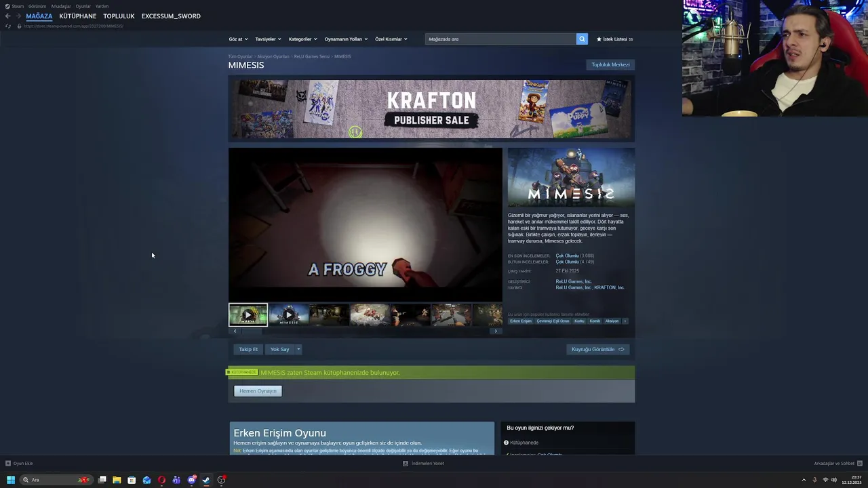Click the A FROGGY trailer video player

point(366,224)
